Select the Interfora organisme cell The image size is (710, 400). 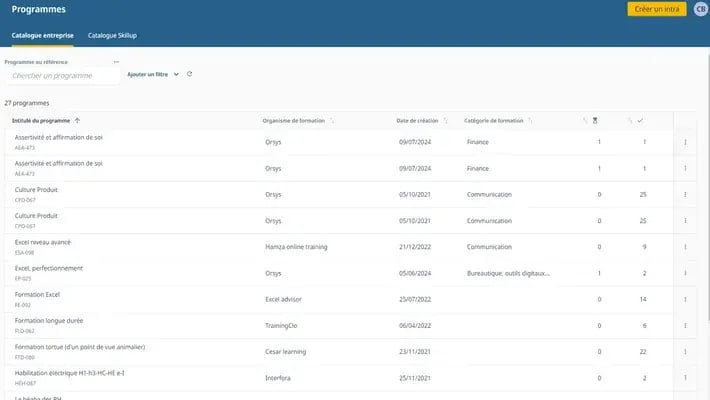click(x=278, y=378)
